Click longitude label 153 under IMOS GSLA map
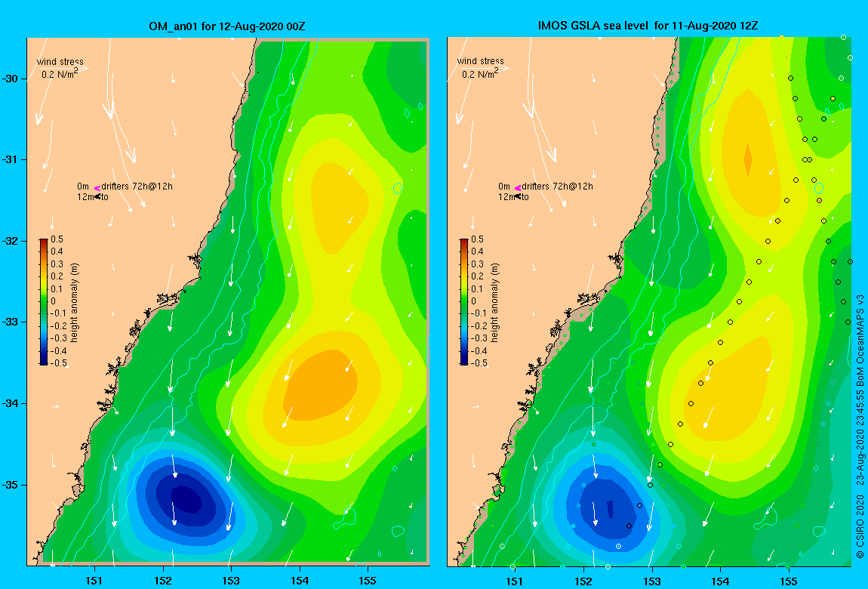Viewport: 868px width, 589px height. pos(651,581)
